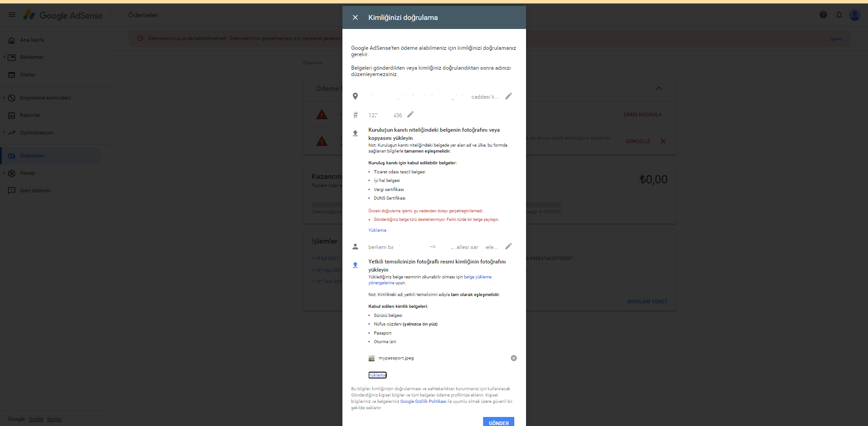Expand the Reklamlar submenu arrow

(4, 57)
